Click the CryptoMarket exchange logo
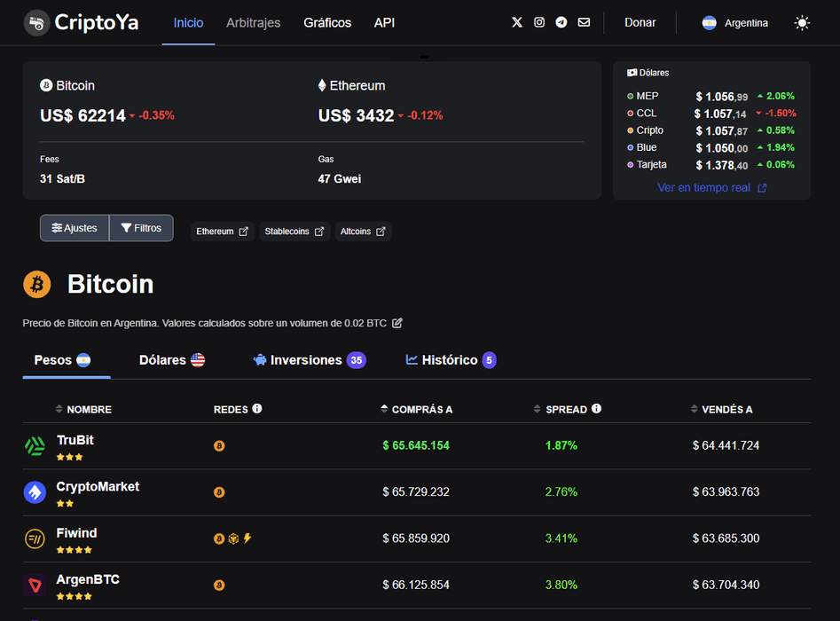The width and height of the screenshot is (840, 621). [x=35, y=491]
